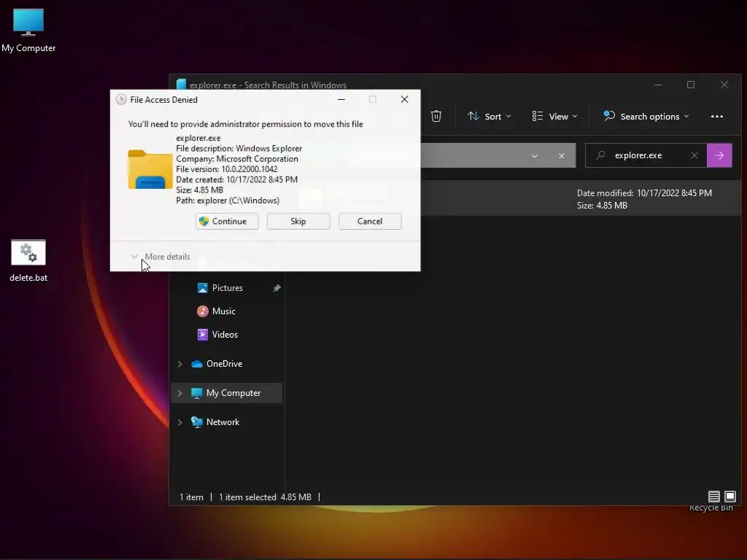Clear the address bar with its X icon
747x560 pixels.
click(561, 156)
